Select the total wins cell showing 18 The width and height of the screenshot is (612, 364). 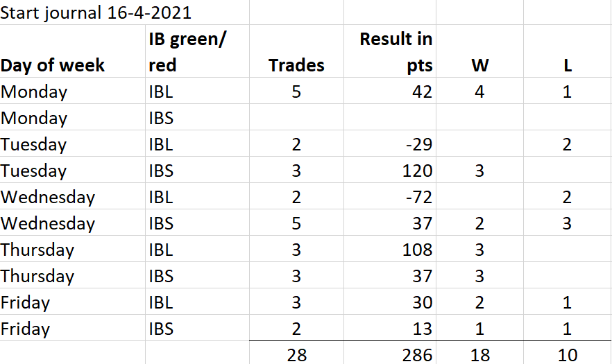coord(479,353)
